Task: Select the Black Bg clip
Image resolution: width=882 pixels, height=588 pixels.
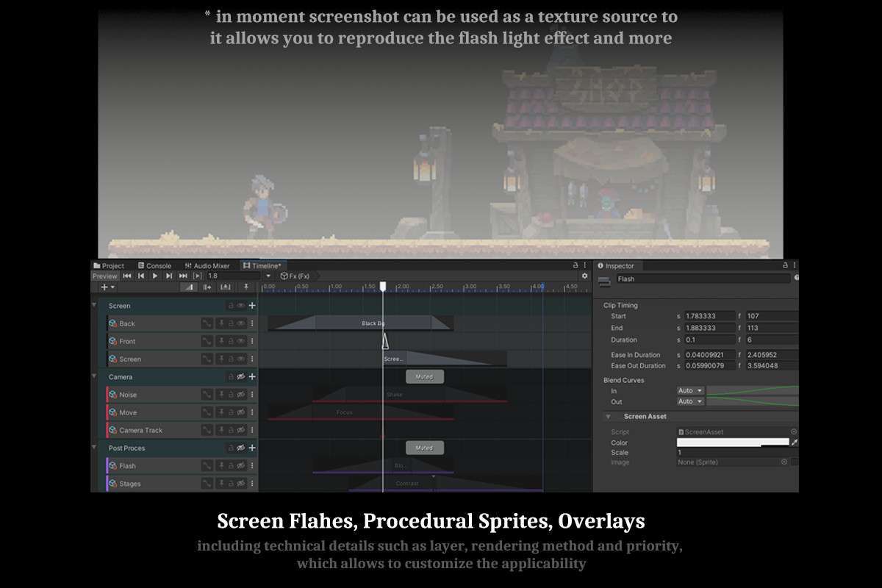Action: tap(360, 323)
